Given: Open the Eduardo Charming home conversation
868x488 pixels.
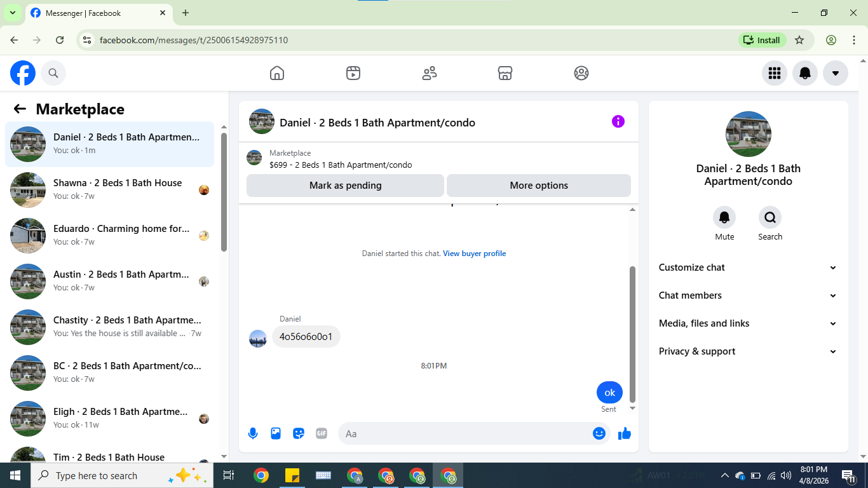Looking at the screenshot, I should (110, 236).
